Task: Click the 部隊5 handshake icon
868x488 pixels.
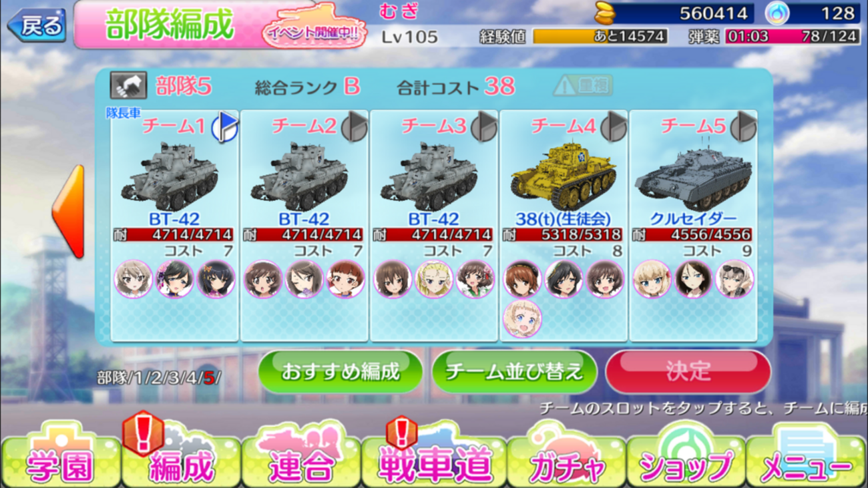Action: (128, 85)
